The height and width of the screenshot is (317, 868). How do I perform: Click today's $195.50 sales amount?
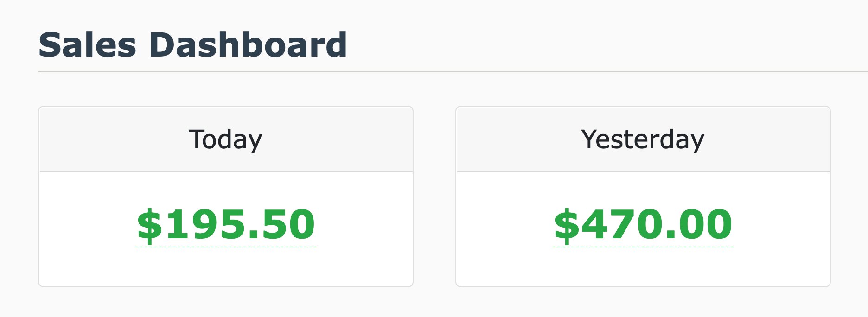pos(226,225)
